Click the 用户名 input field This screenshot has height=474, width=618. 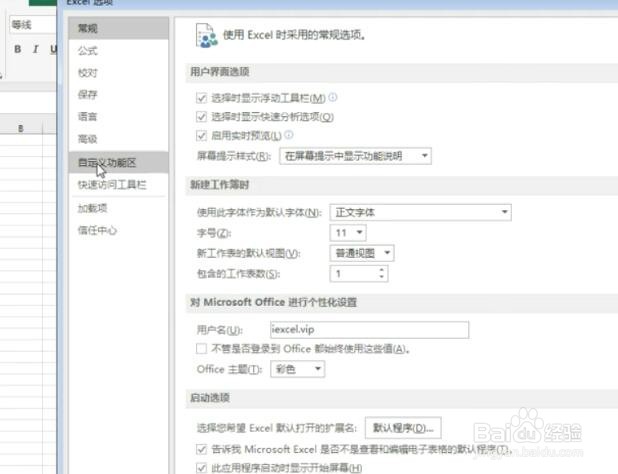pyautogui.click(x=370, y=330)
